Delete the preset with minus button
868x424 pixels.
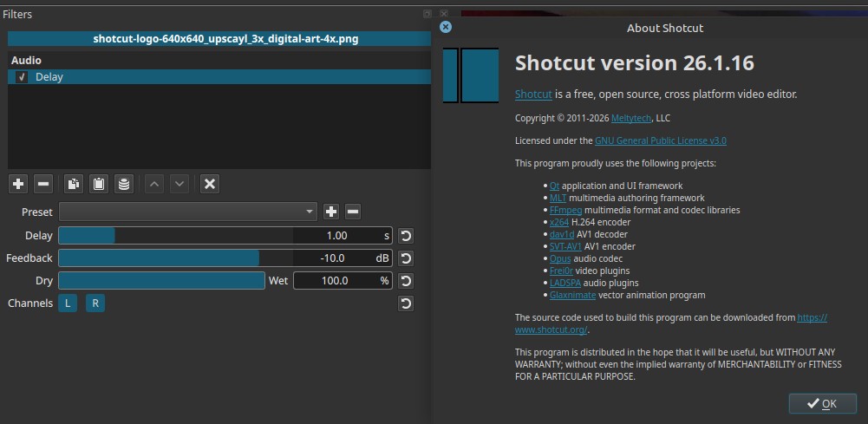pyautogui.click(x=353, y=212)
